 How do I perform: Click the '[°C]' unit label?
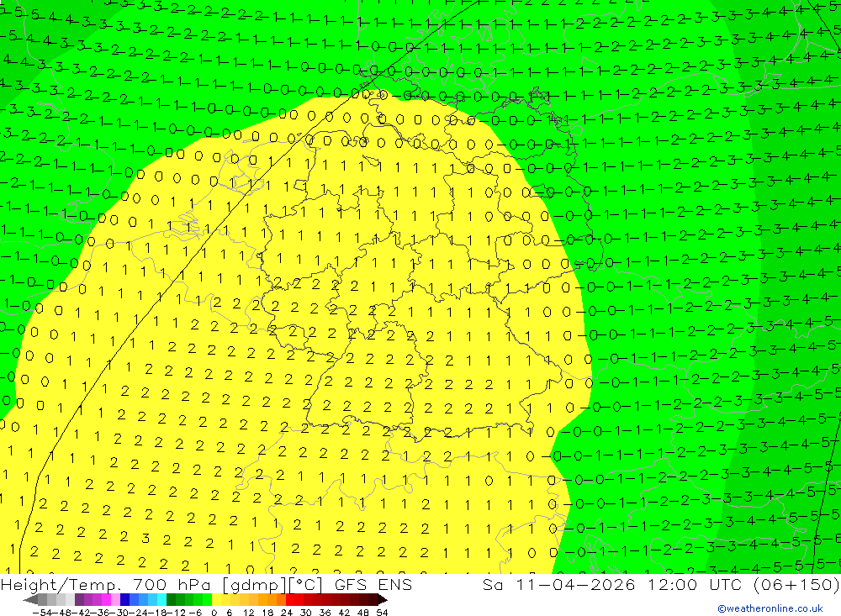(305, 584)
